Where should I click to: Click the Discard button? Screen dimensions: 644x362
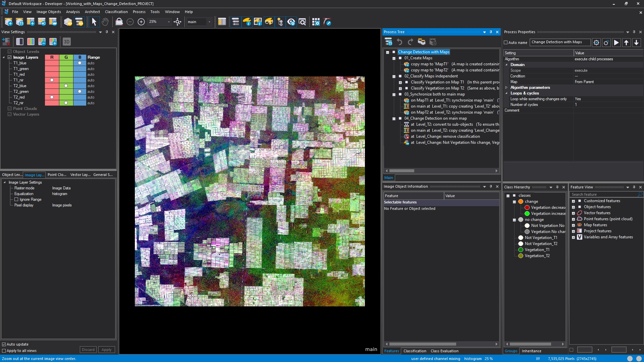coord(88,350)
